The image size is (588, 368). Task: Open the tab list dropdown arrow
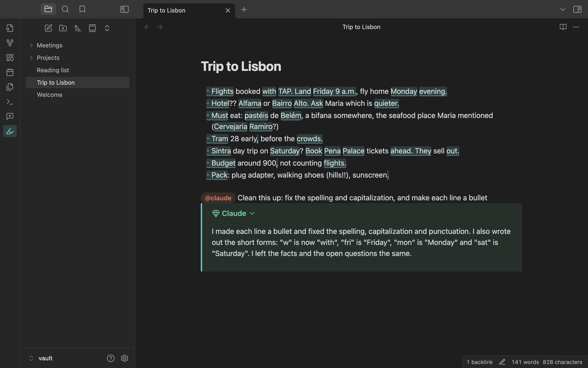pyautogui.click(x=563, y=10)
